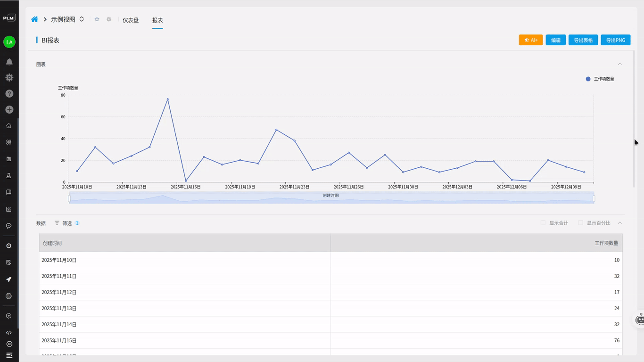Collapse the 数据 section chevron
This screenshot has height=362, width=644.
(620, 223)
